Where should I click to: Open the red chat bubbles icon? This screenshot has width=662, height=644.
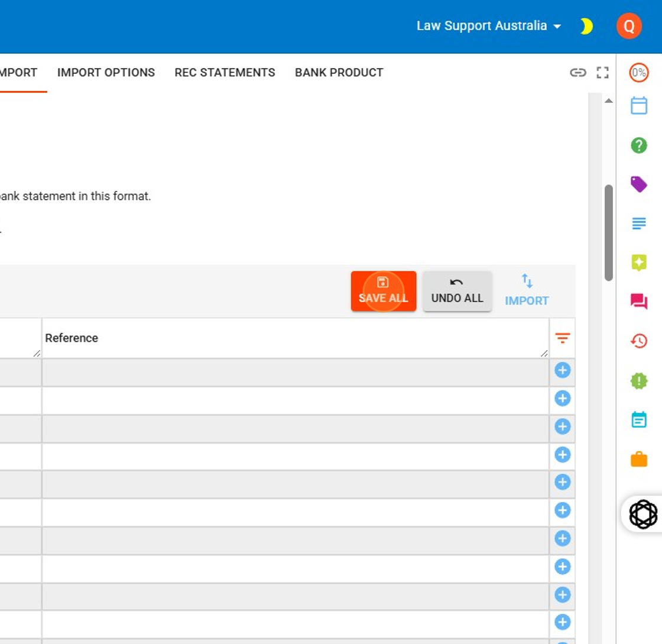[x=639, y=302]
